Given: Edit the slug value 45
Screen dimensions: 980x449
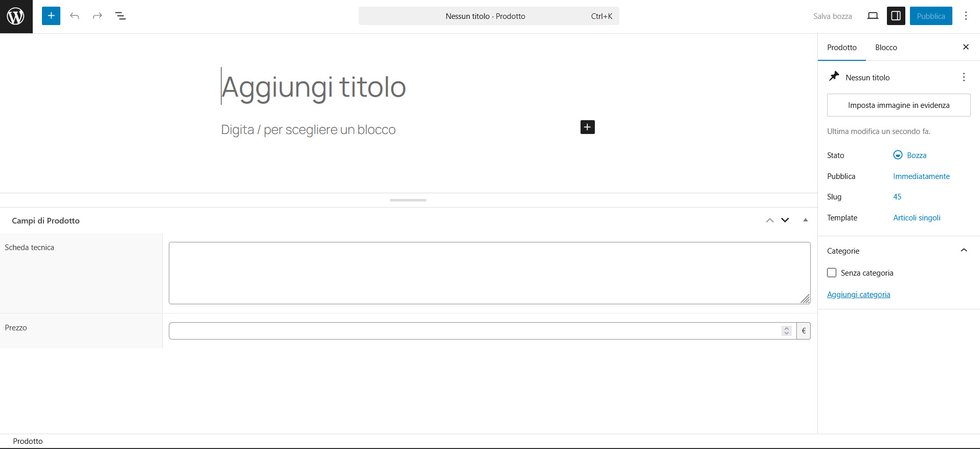Looking at the screenshot, I should tap(897, 196).
